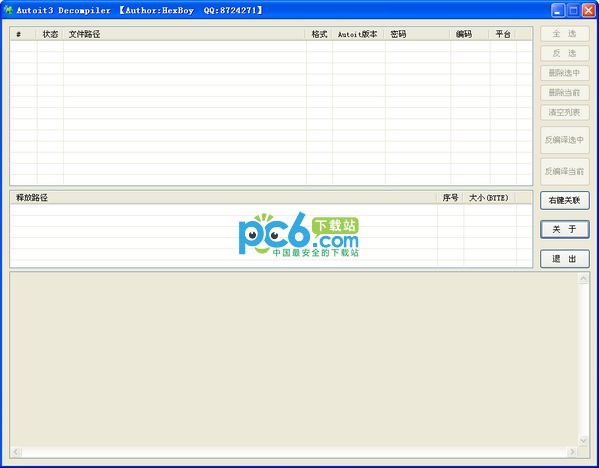Minimize the Autoit3 Decompiler window
The image size is (599, 468).
[558, 10]
